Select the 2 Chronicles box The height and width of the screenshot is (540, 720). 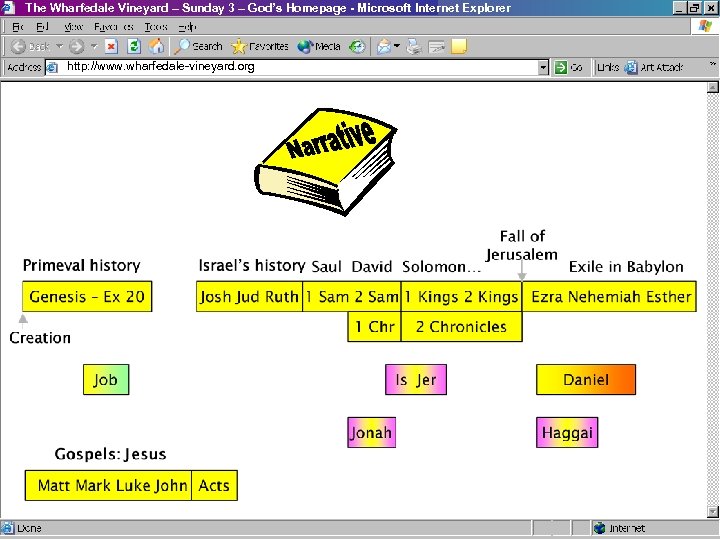[461, 326]
